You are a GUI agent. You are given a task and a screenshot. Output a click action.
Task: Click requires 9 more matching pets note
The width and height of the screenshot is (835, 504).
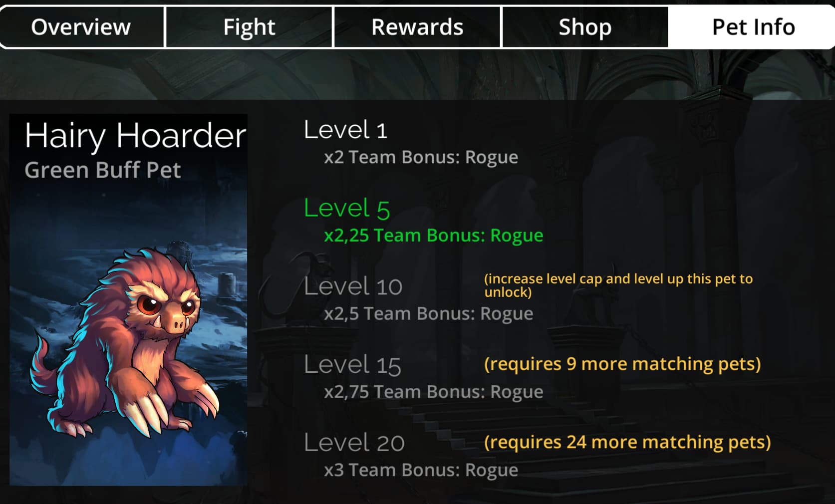pos(622,364)
